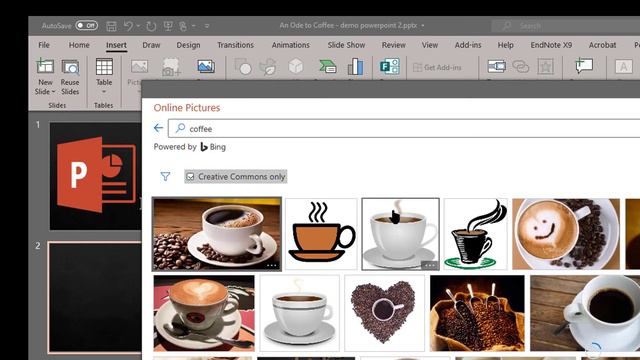Click the Comment bubble icon

[584, 66]
